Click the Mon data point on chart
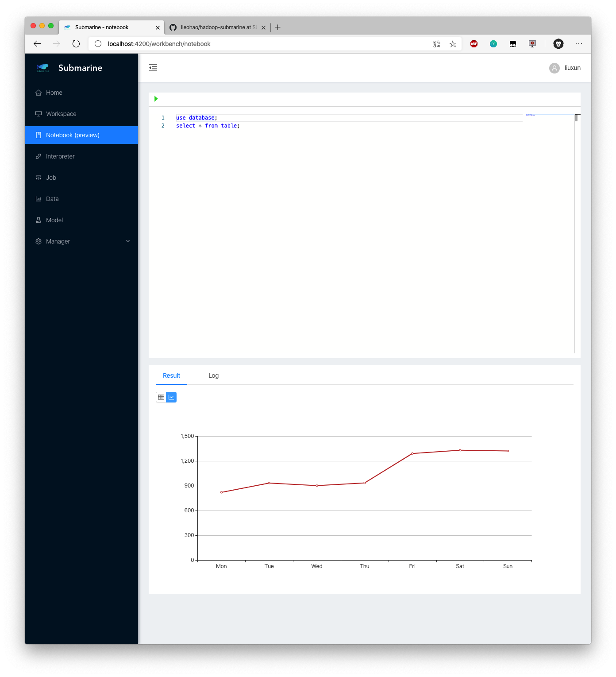This screenshot has height=677, width=616. pyautogui.click(x=221, y=492)
